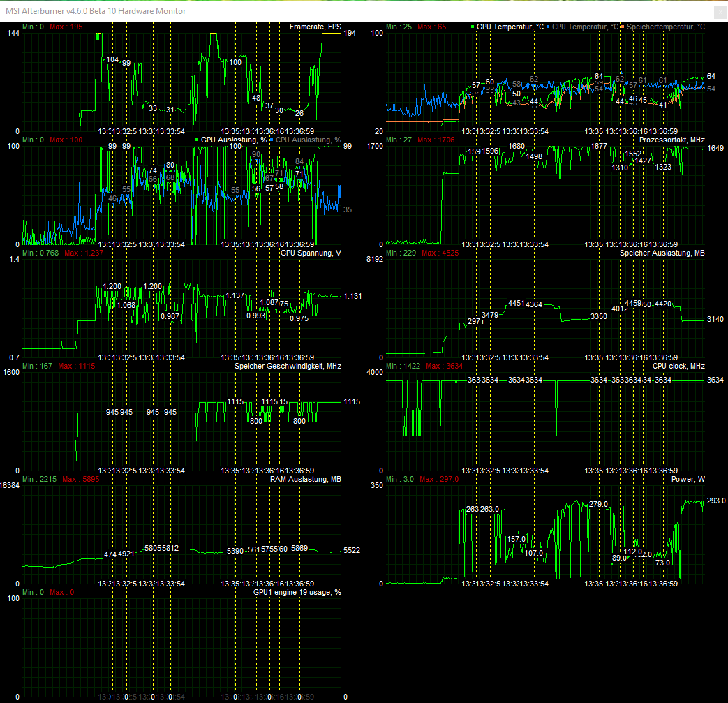Select the 'Framerate, FPS' graph title
This screenshot has height=703, width=728.
click(315, 27)
